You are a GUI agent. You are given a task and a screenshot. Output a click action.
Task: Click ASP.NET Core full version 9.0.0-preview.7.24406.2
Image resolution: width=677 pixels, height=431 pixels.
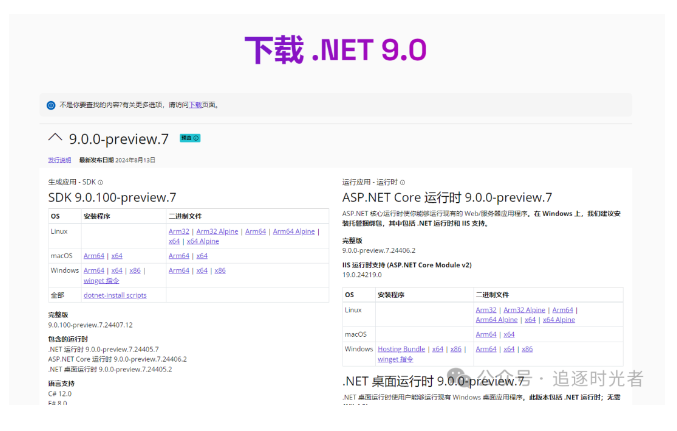point(379,250)
